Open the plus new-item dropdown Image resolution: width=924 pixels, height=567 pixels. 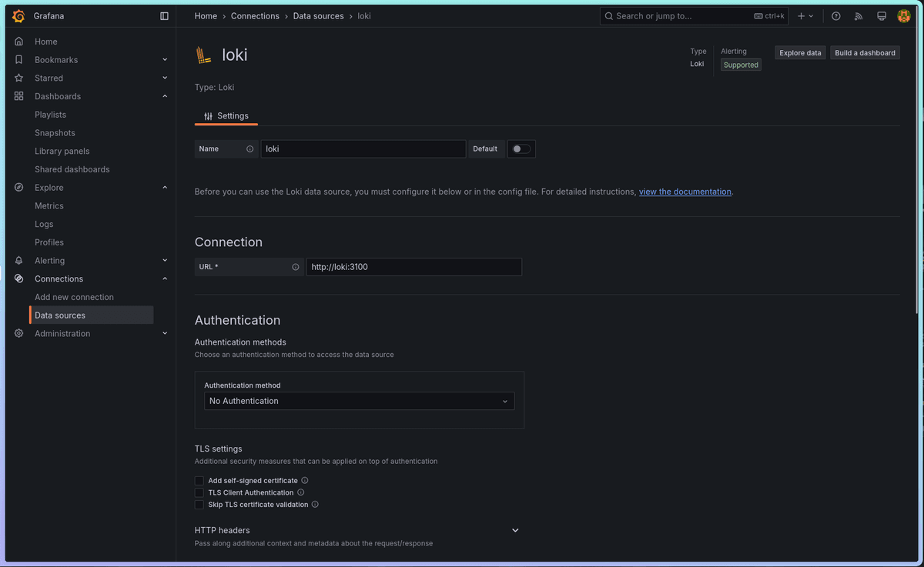pos(805,15)
